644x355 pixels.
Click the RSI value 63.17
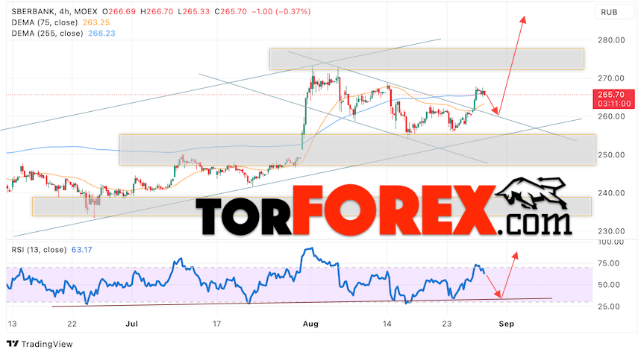click(x=82, y=250)
